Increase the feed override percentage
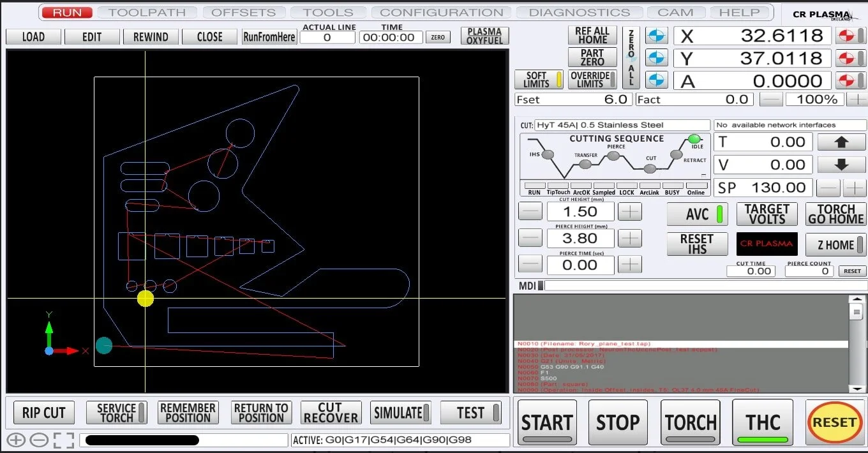Screen dimensions: 868x453 coord(858,99)
